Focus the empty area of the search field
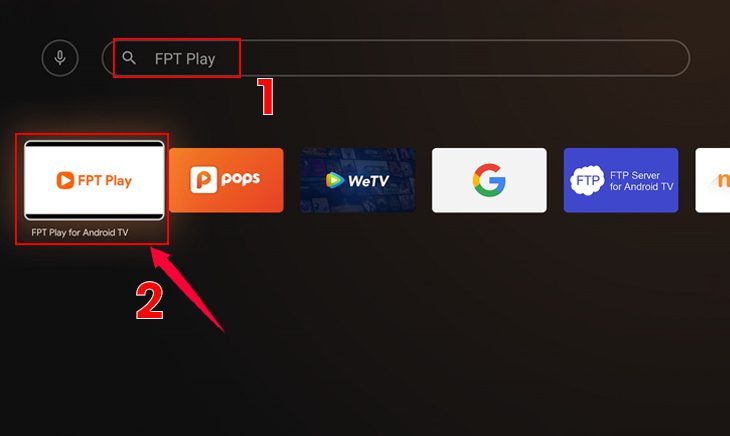The height and width of the screenshot is (436, 730). point(463,58)
